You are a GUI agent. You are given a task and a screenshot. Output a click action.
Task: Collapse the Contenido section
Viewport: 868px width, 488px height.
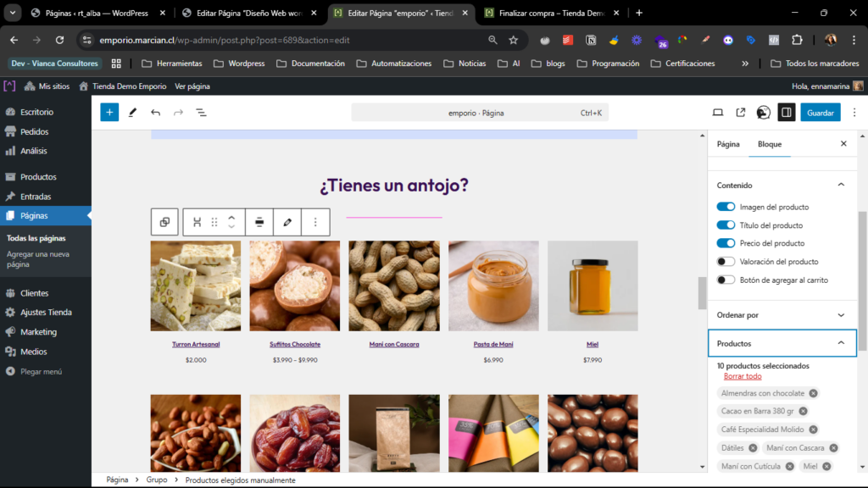[841, 185]
